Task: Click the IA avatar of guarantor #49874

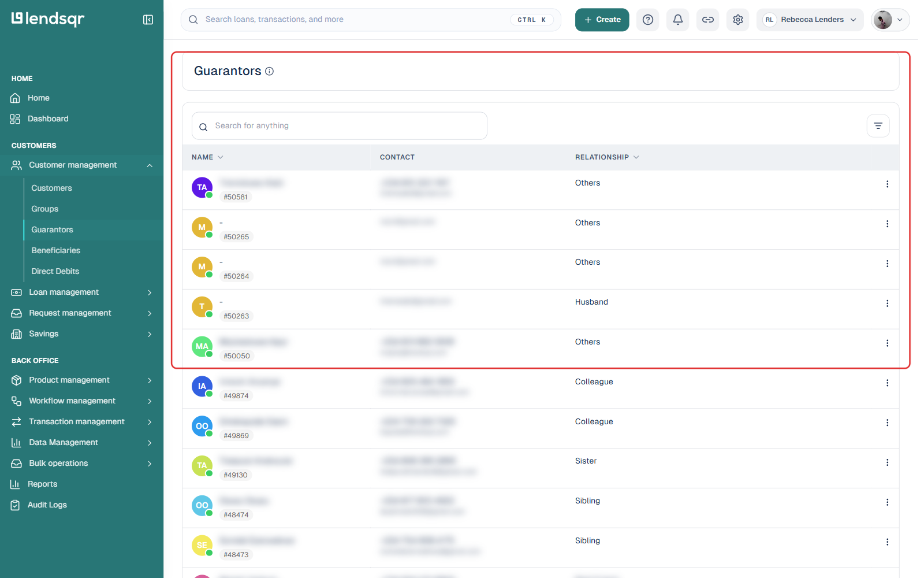Action: 202,387
